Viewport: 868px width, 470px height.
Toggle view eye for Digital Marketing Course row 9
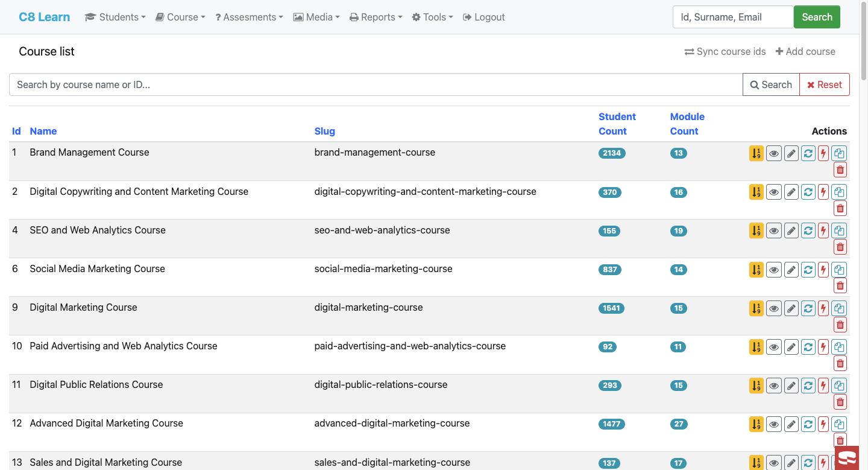(773, 308)
